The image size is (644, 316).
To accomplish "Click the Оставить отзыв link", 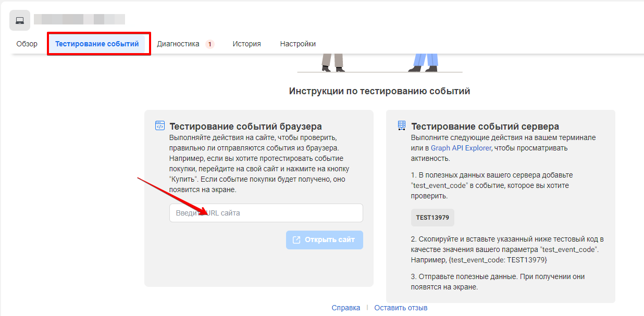I will tap(401, 308).
